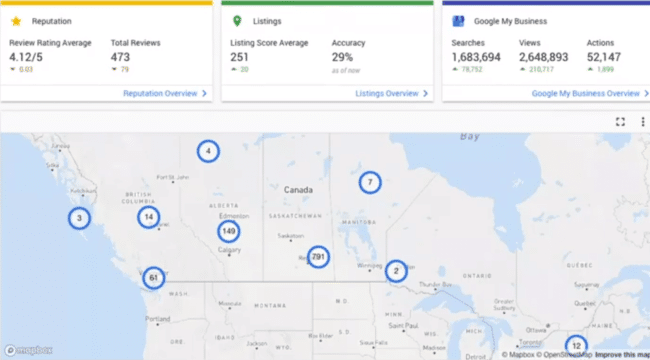Image resolution: width=650 pixels, height=360 pixels.
Task: Click the yellow Reputation star icon
Action: [16, 21]
